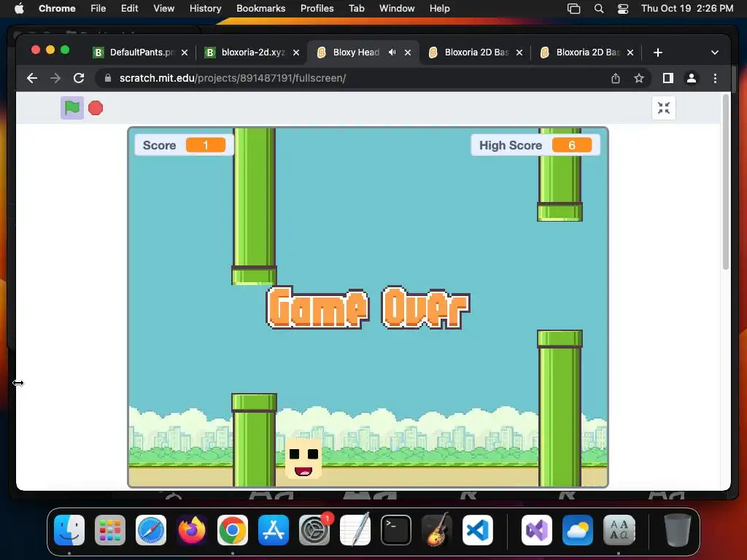Click the Game Over banner
747x560 pixels.
click(x=368, y=308)
